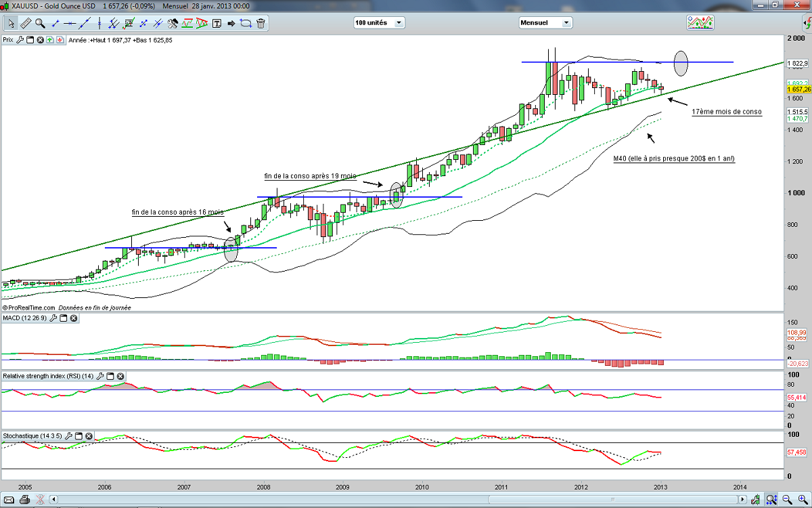The image size is (812, 508).
Task: Maximize the RSI panel window
Action: tap(110, 376)
